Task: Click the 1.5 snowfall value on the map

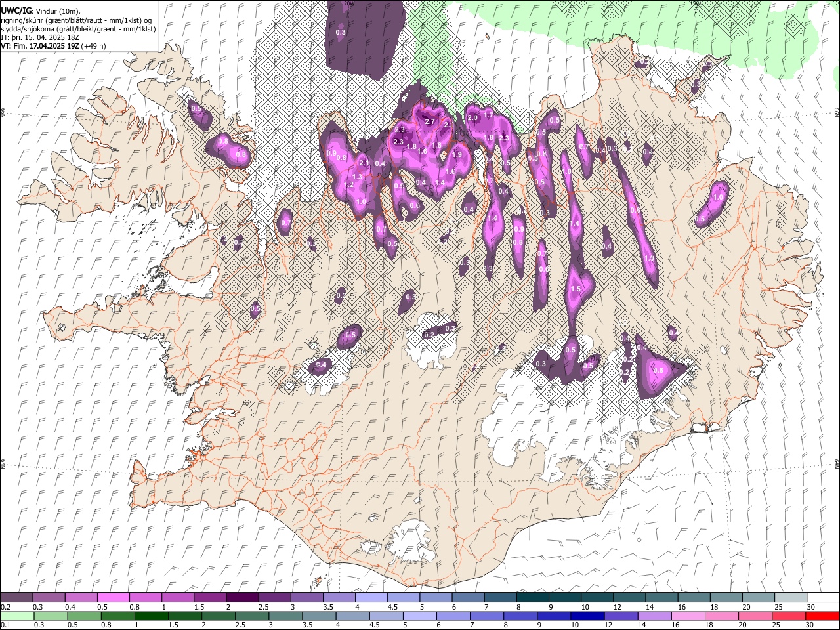Action: (577, 288)
